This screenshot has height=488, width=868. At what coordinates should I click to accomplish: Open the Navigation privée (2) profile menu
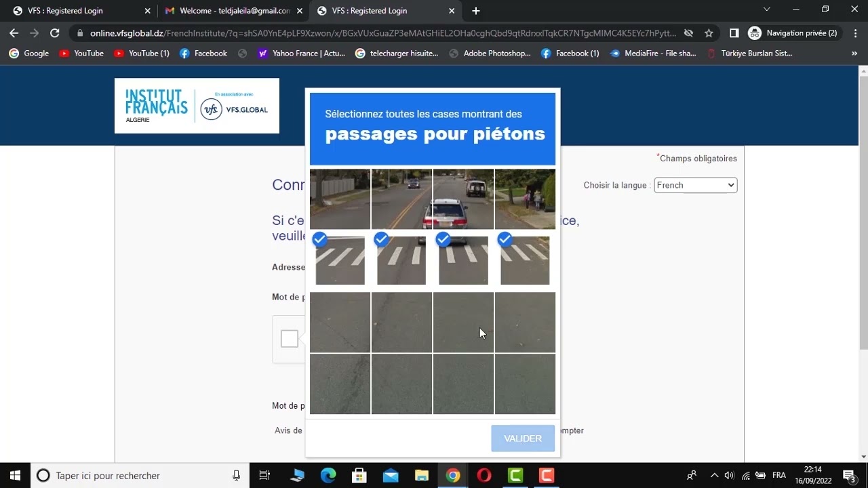(x=793, y=33)
